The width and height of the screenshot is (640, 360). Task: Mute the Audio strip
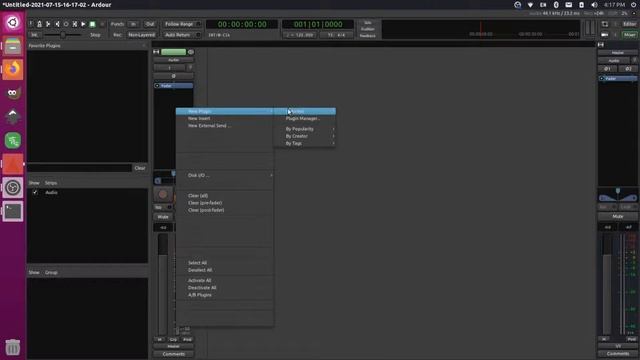point(163,217)
